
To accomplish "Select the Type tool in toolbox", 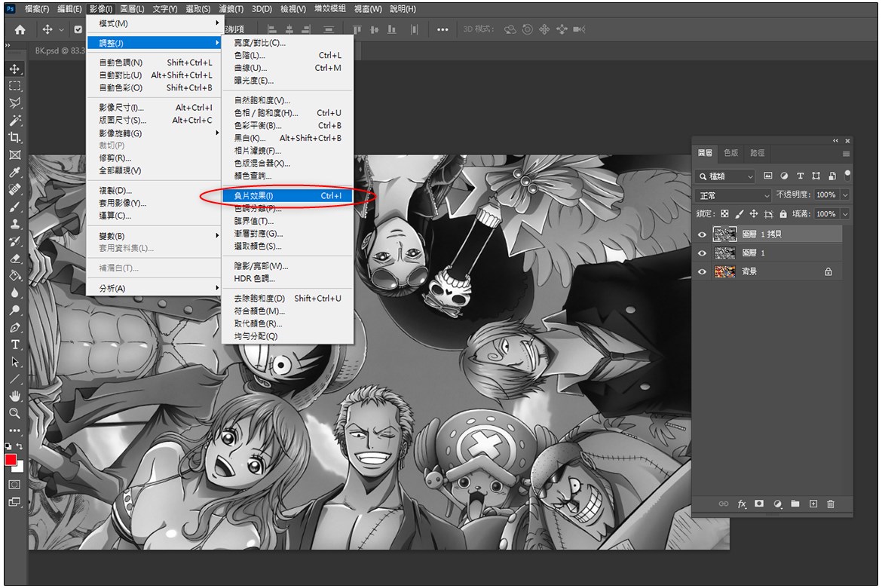I will coord(14,345).
